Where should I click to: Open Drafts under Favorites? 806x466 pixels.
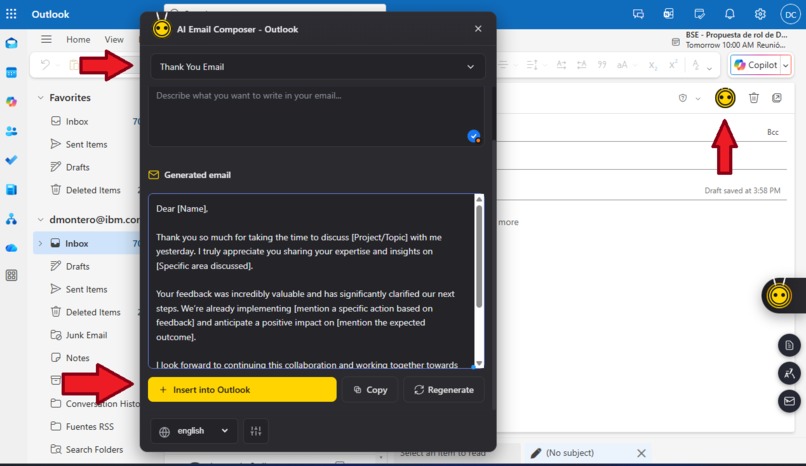pyautogui.click(x=77, y=167)
